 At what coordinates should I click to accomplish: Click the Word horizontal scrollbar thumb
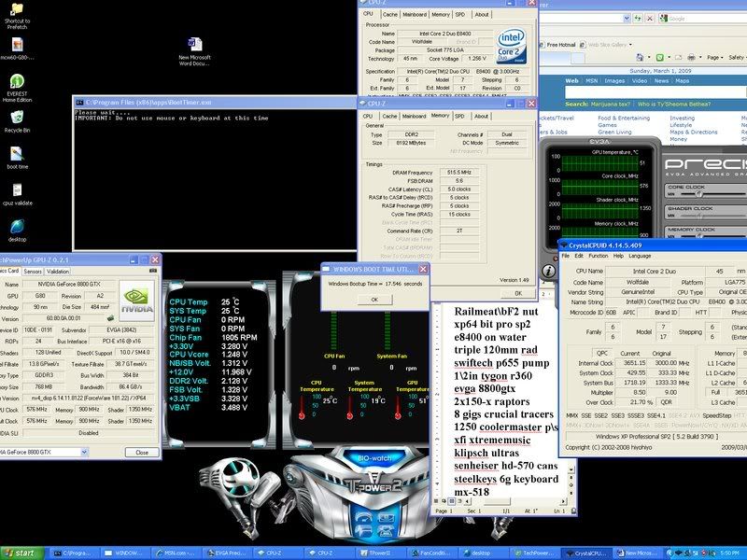(x=497, y=501)
